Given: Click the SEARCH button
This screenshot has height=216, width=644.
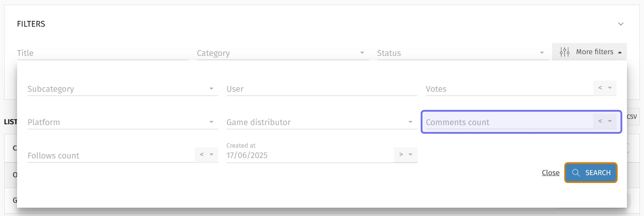Looking at the screenshot, I should point(591,173).
